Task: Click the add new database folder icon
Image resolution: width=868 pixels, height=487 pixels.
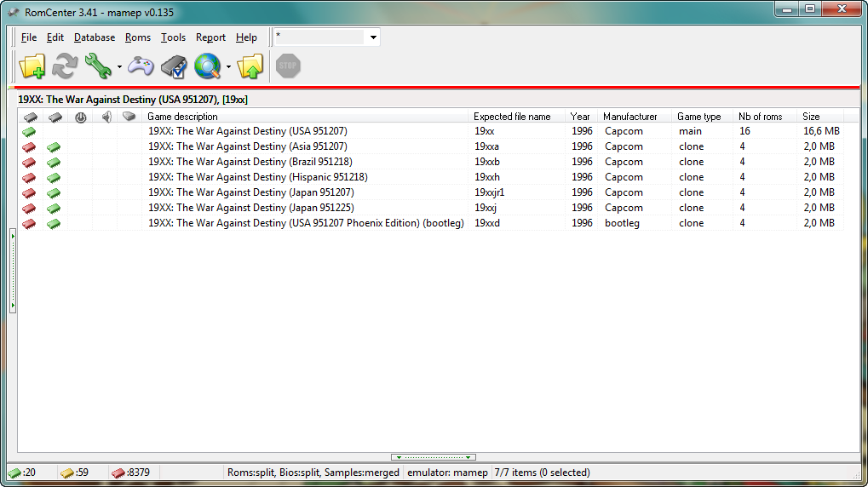Action: pyautogui.click(x=32, y=66)
